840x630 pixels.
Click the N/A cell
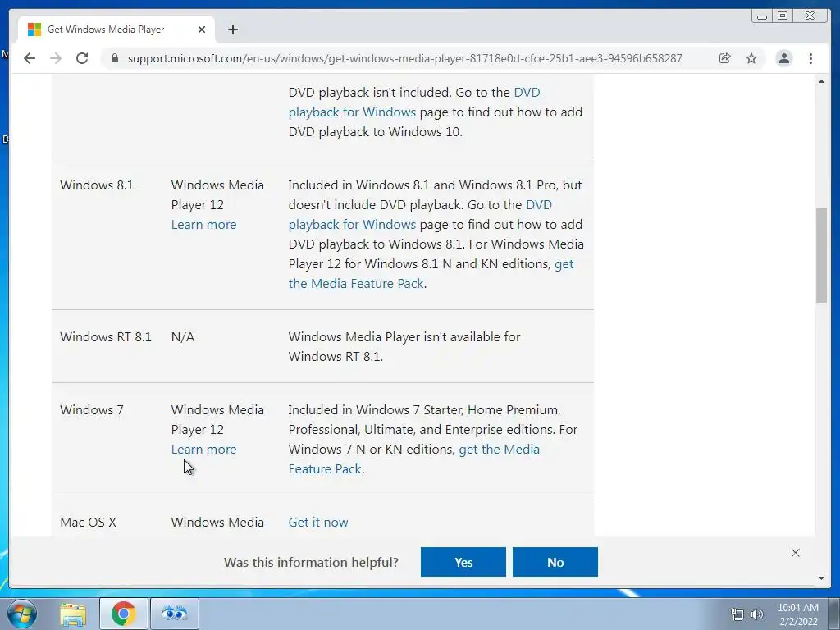click(183, 337)
